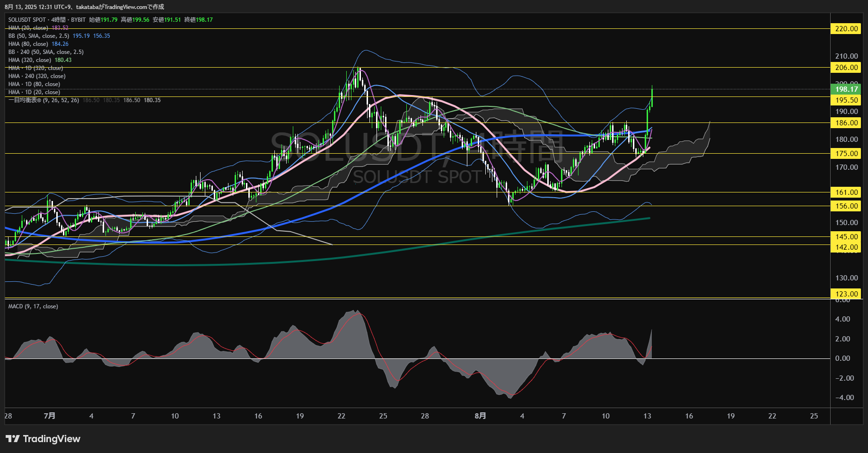Click the HMA · 1D (320, close) legend
This screenshot has height=453, width=868.
[35, 68]
